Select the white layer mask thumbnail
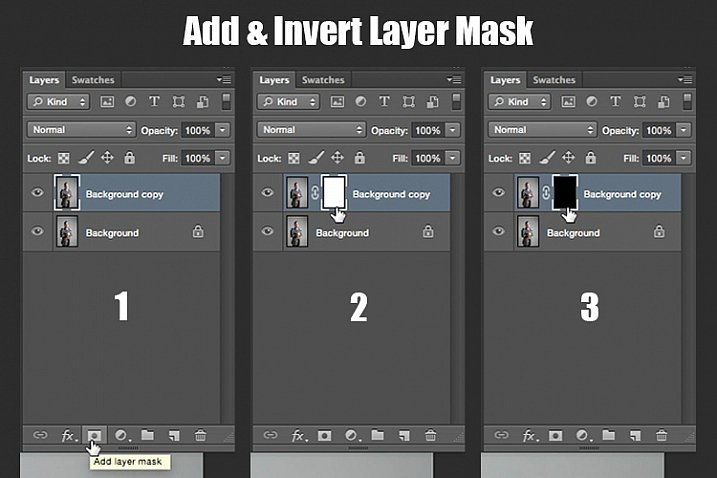717x478 pixels. [334, 191]
